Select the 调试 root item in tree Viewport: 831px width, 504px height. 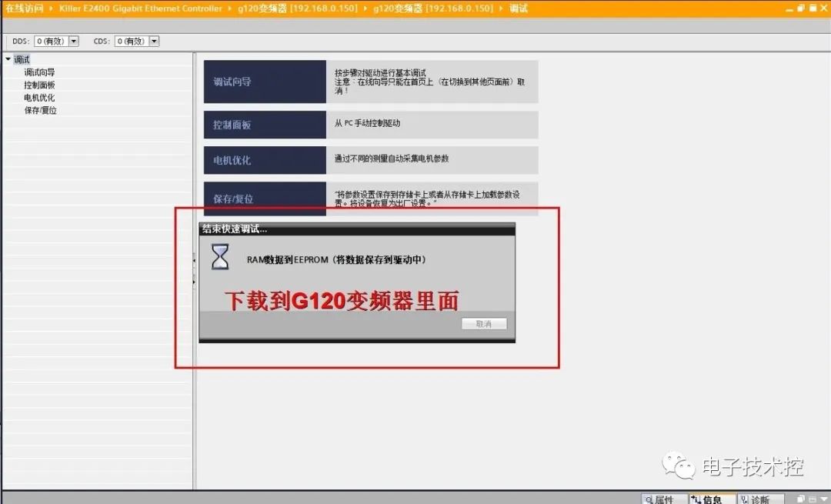coord(22,59)
